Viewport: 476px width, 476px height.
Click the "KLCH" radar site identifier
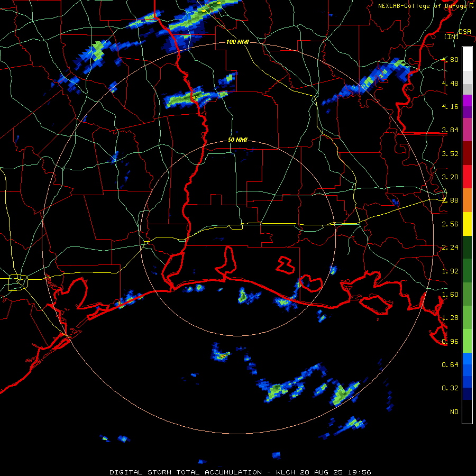click(286, 472)
